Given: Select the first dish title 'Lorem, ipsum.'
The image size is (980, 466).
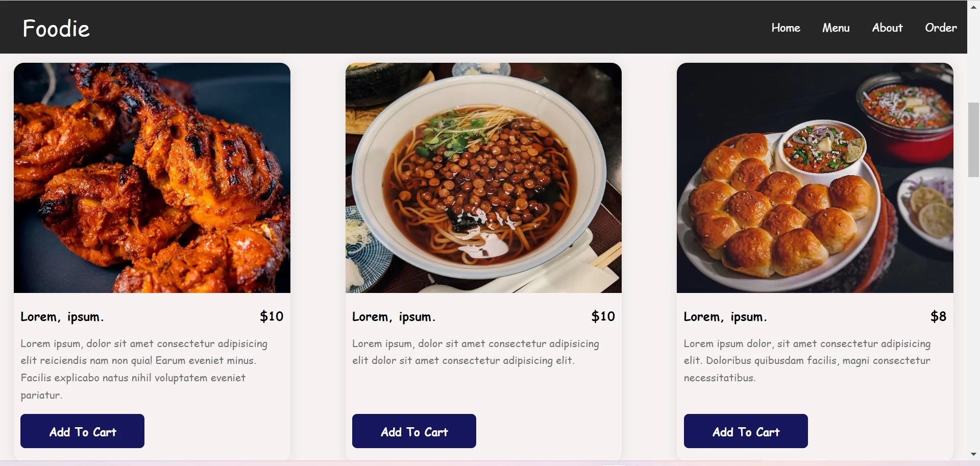Looking at the screenshot, I should 62,316.
